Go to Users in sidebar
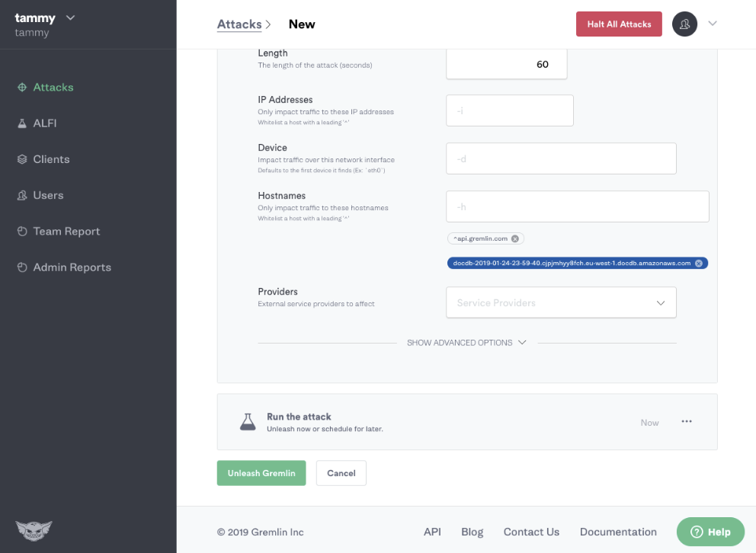 tap(48, 196)
